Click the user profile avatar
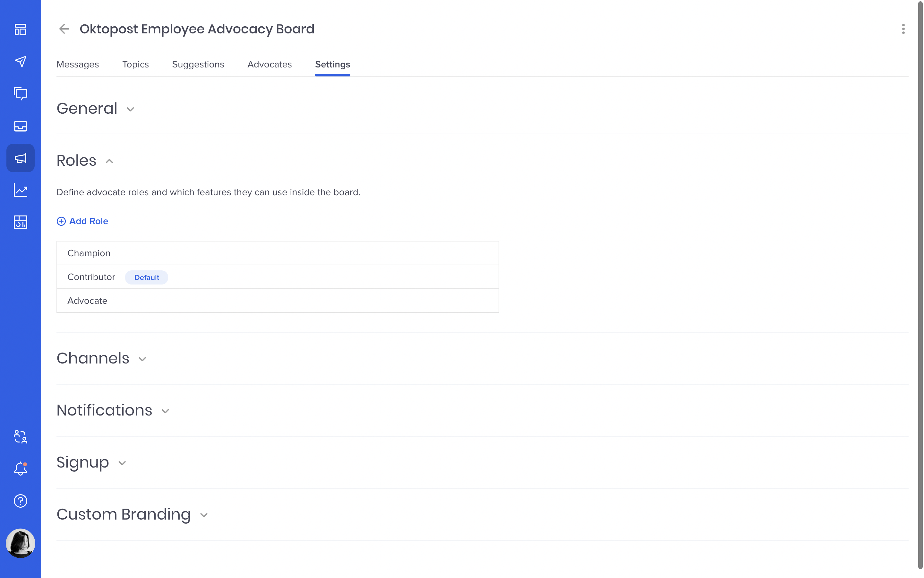Viewport: 924px width, 578px height. pyautogui.click(x=20, y=543)
